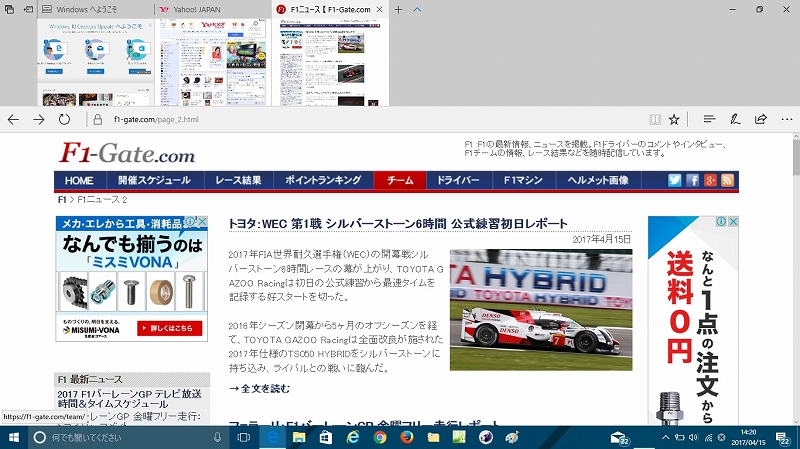Open the tabs you've set aside
This screenshot has height=449, width=800.
tap(9, 9)
